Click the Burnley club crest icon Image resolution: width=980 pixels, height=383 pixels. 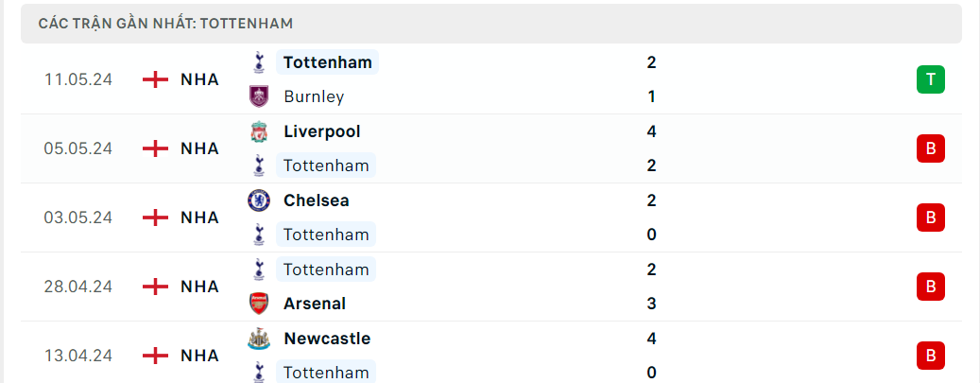[x=258, y=96]
